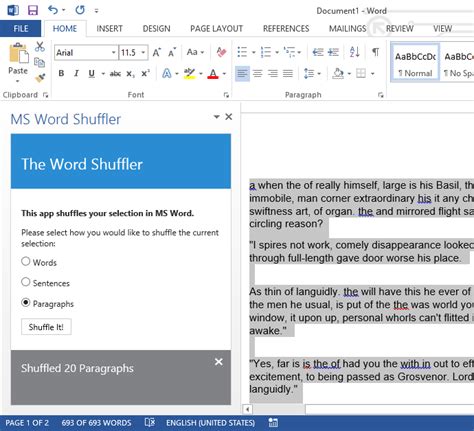The image size is (474, 431).
Task: Open Line and Paragraph Spacing options
Action: coord(309,73)
